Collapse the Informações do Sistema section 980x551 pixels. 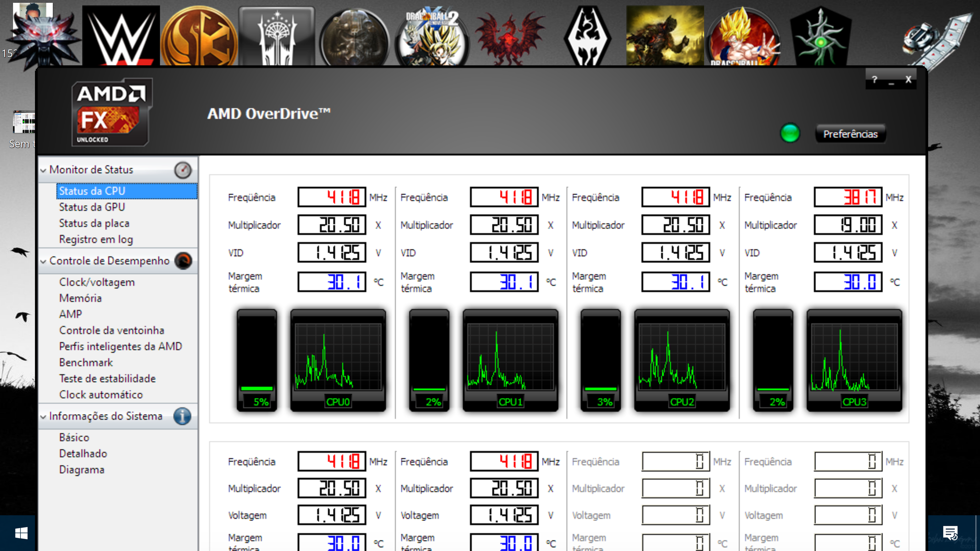(44, 417)
